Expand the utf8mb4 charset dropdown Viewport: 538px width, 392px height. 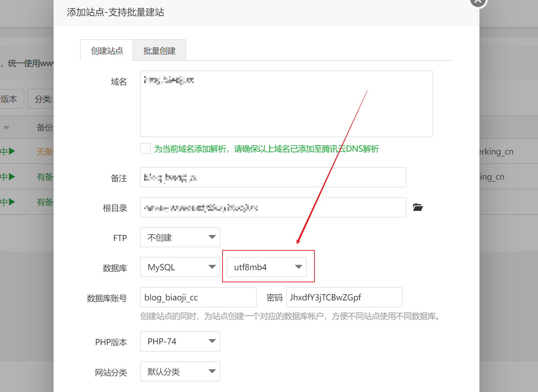point(267,267)
